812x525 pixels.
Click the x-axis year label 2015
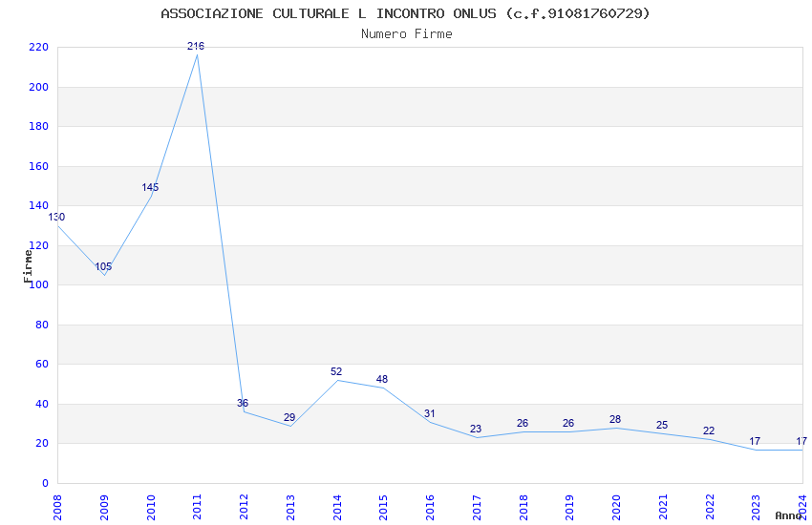pos(383,508)
